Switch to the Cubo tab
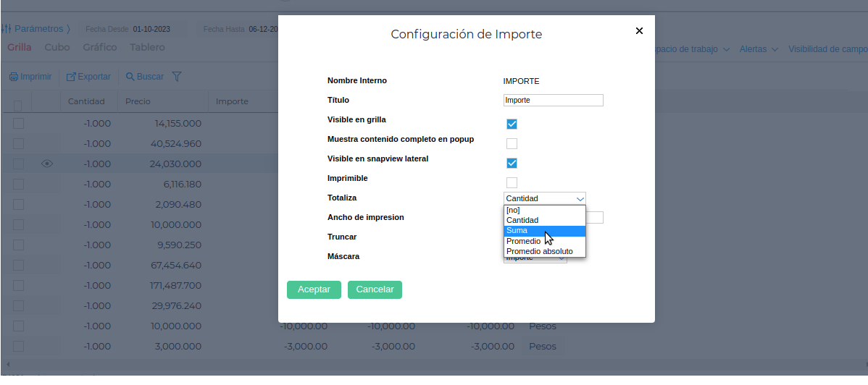The height and width of the screenshot is (385, 868). click(x=57, y=48)
